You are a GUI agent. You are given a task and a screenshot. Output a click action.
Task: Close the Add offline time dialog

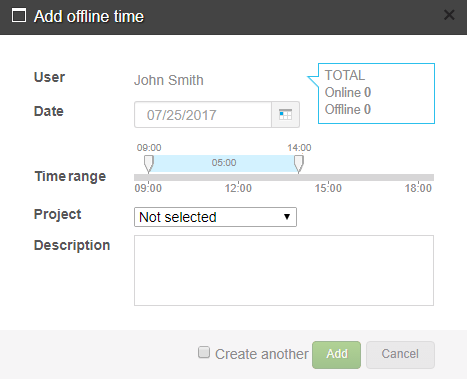[449, 15]
